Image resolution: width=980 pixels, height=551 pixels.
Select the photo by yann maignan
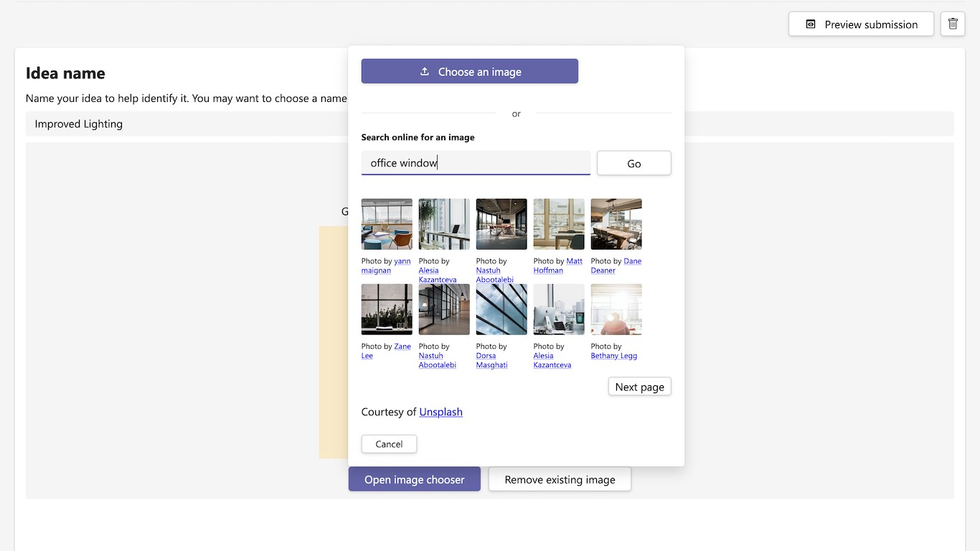(387, 224)
